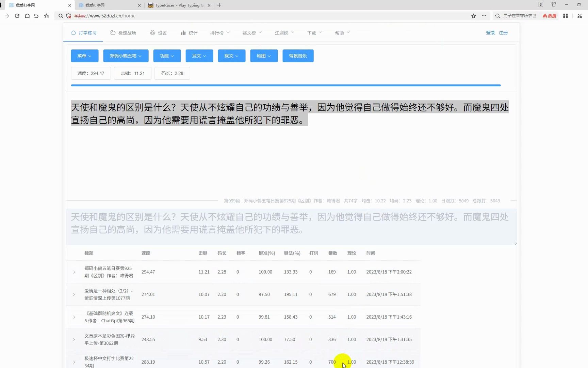The image size is (588, 368).
Task: Expand the 赛文榜 menu
Action: (252, 33)
